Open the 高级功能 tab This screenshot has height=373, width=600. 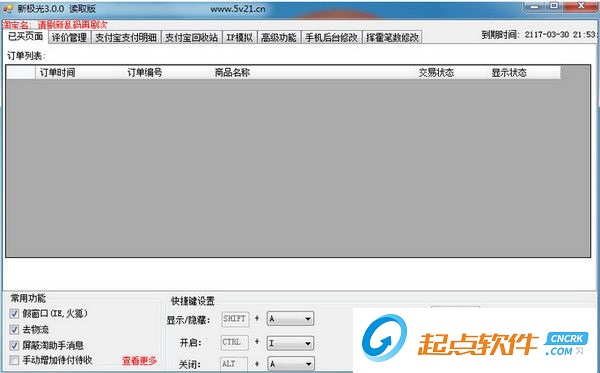pyautogui.click(x=279, y=37)
